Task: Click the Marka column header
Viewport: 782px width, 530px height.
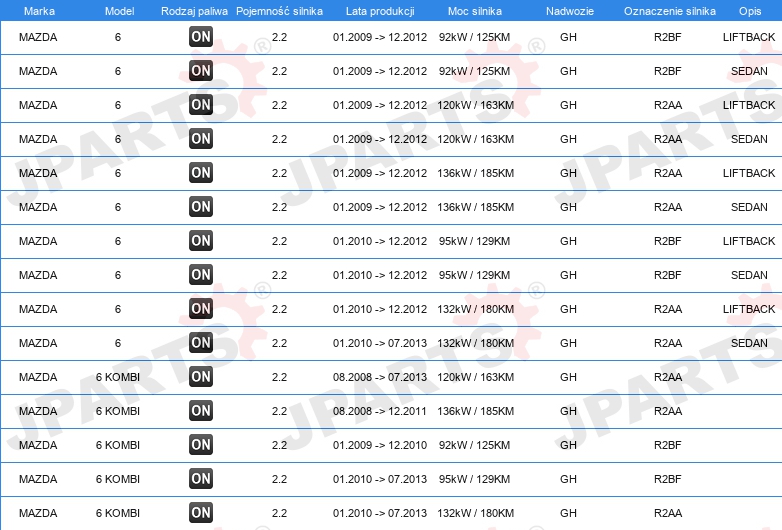Action: (x=39, y=11)
